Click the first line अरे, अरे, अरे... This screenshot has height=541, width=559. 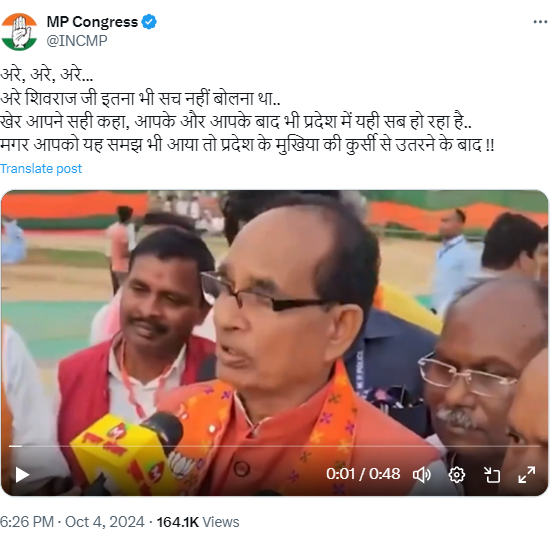[x=46, y=74]
